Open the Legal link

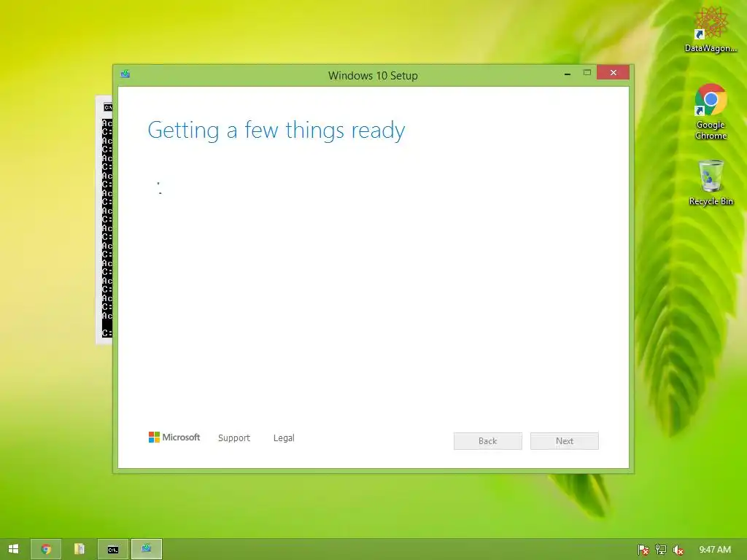point(284,437)
